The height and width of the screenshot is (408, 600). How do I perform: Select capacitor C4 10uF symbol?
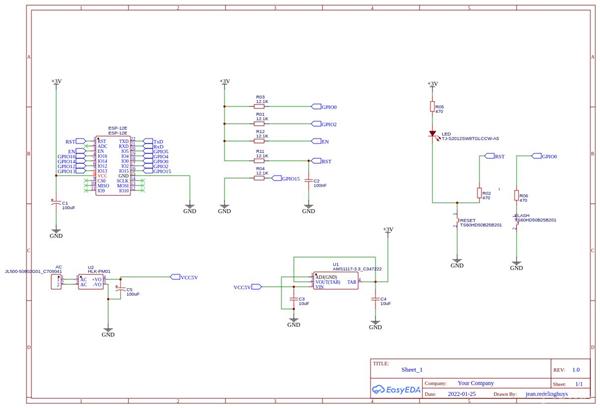tap(375, 299)
